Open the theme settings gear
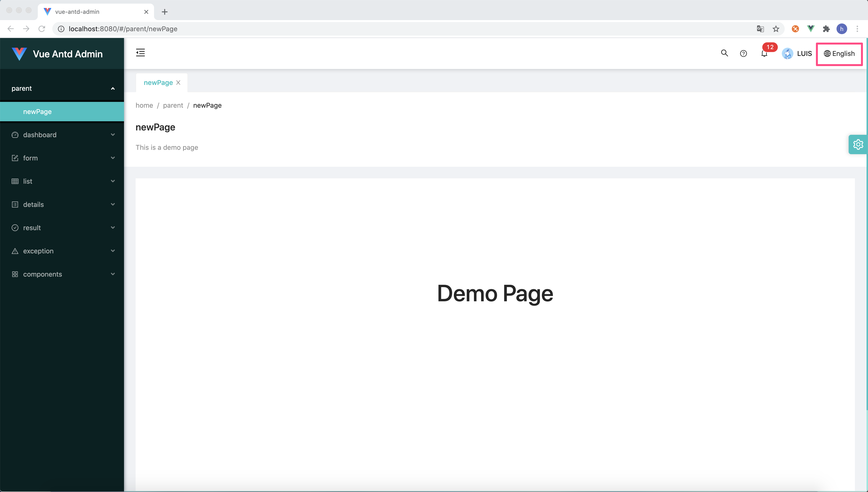This screenshot has width=868, height=492. (x=858, y=144)
